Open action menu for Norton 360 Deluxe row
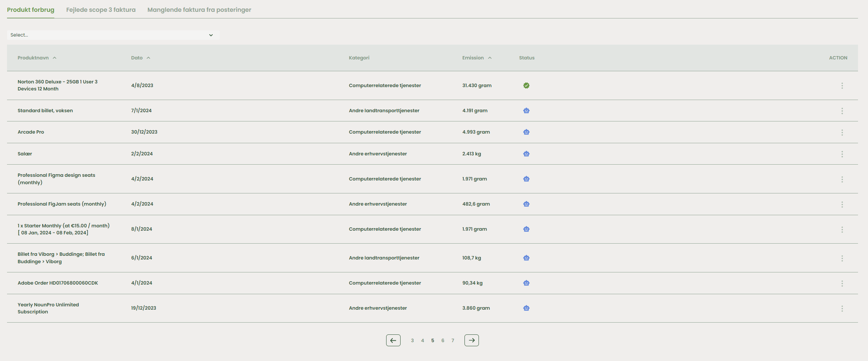This screenshot has height=361, width=868. click(x=842, y=86)
